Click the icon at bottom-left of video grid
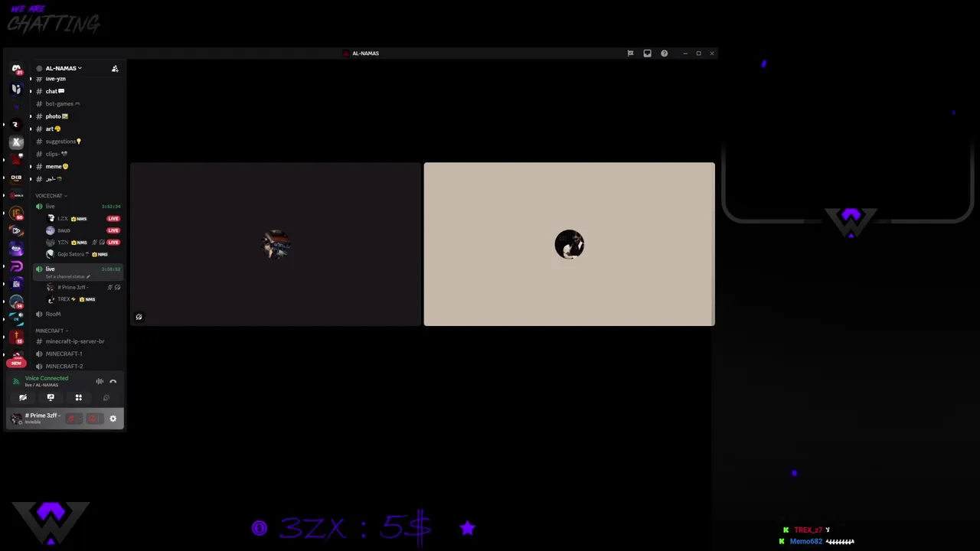Screen dimensions: 980x551 139,317
